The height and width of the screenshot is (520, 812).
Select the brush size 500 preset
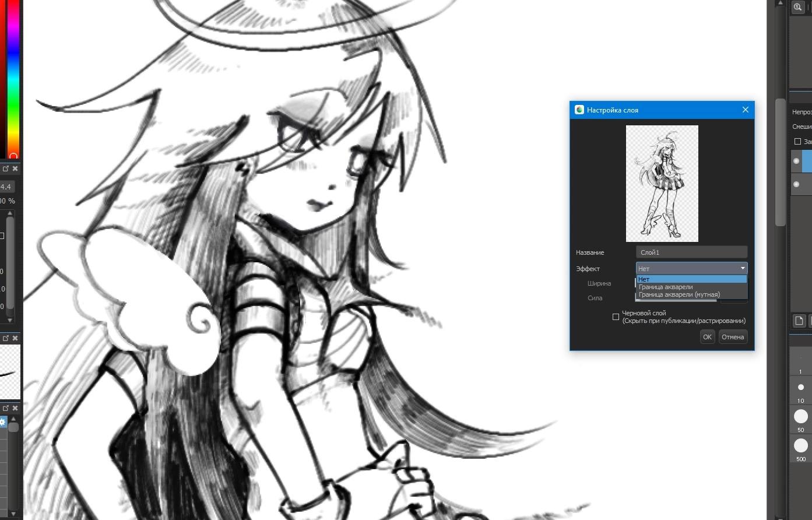coord(800,449)
